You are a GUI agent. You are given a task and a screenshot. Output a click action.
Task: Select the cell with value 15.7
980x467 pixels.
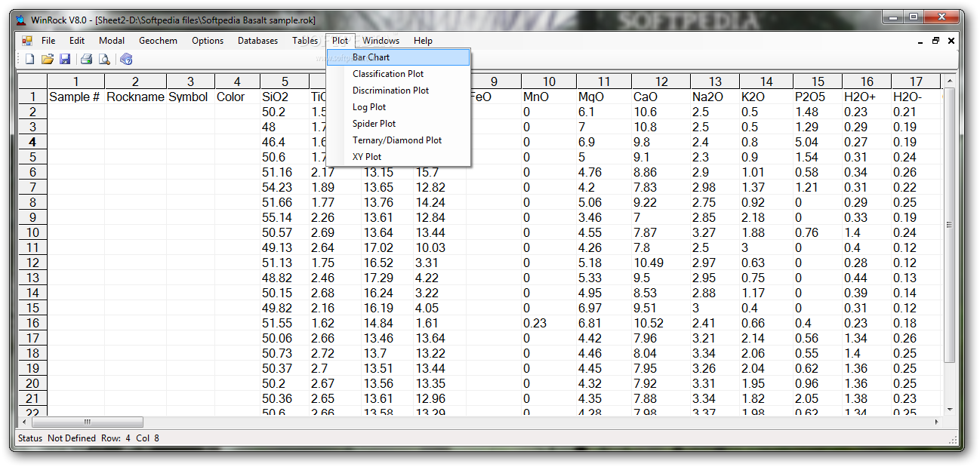(439, 172)
